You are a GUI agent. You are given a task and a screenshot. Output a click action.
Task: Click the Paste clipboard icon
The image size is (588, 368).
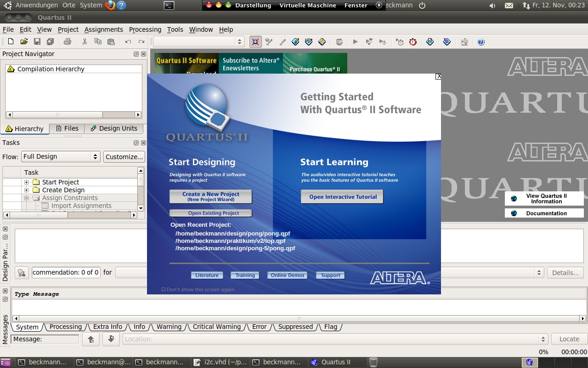(111, 42)
